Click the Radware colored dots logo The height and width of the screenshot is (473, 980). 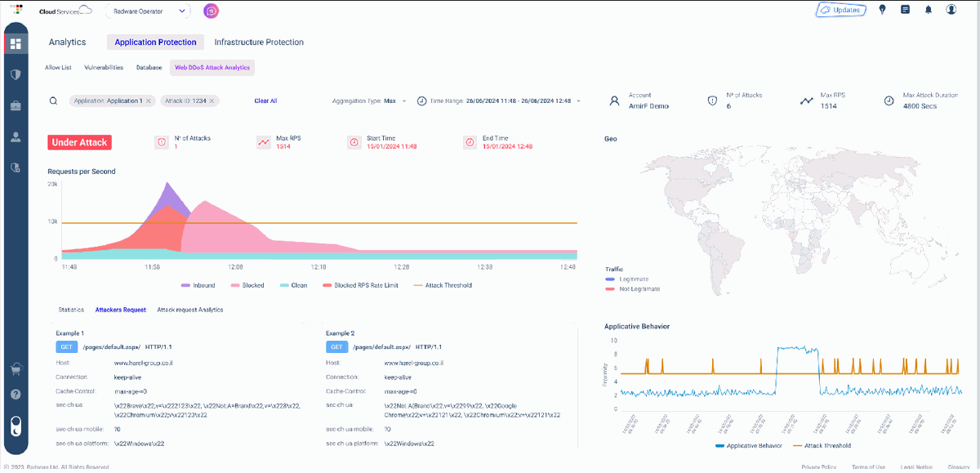(16, 10)
